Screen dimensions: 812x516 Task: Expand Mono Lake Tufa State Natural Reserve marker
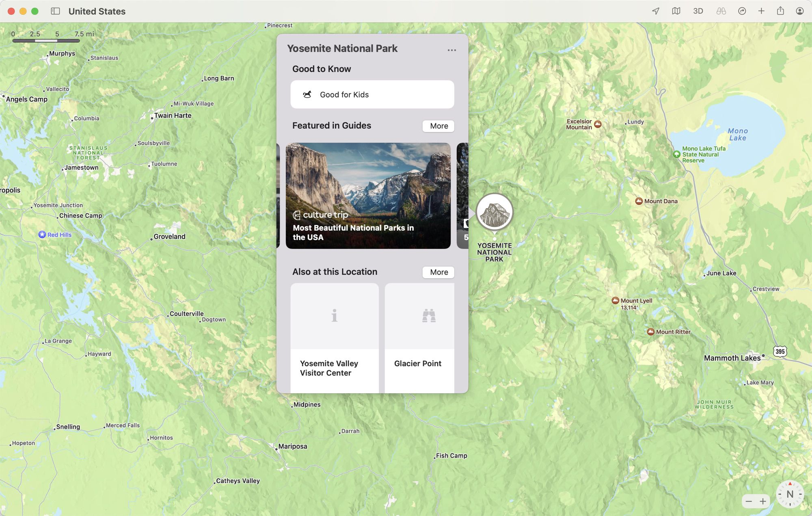[x=676, y=154]
